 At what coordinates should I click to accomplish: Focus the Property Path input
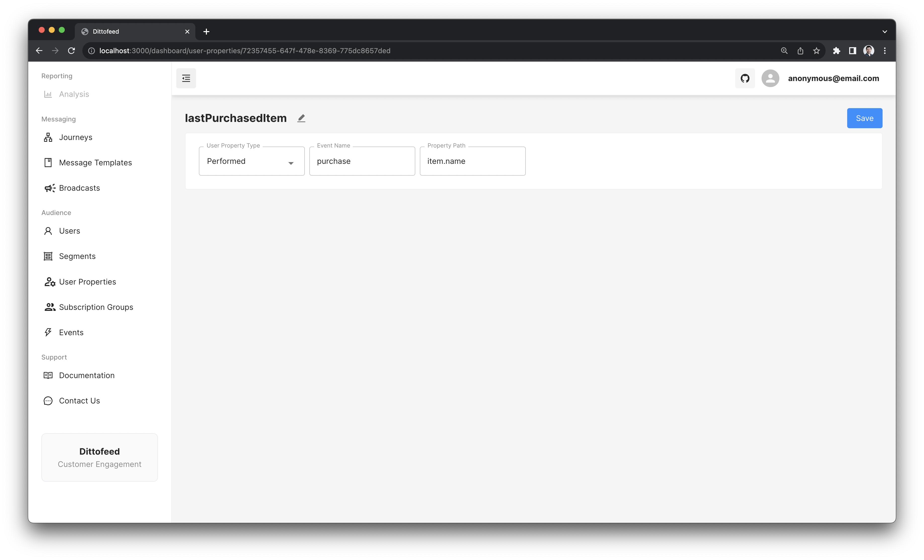pos(472,161)
